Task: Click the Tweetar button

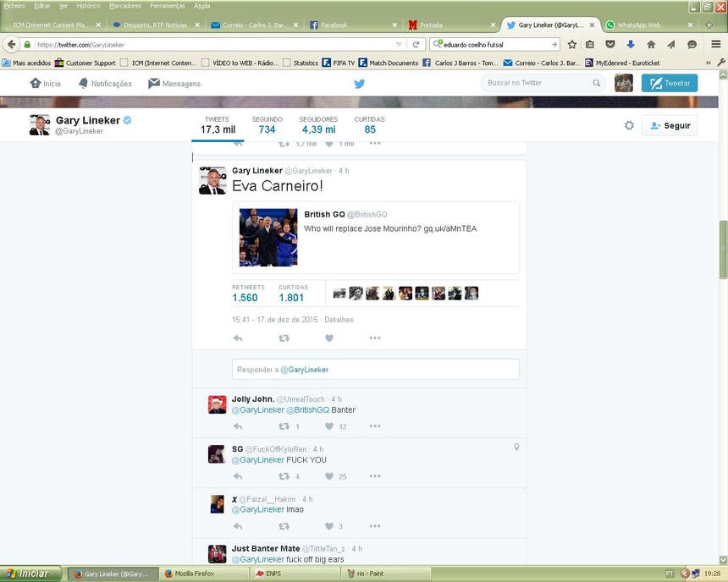Action: pos(669,83)
